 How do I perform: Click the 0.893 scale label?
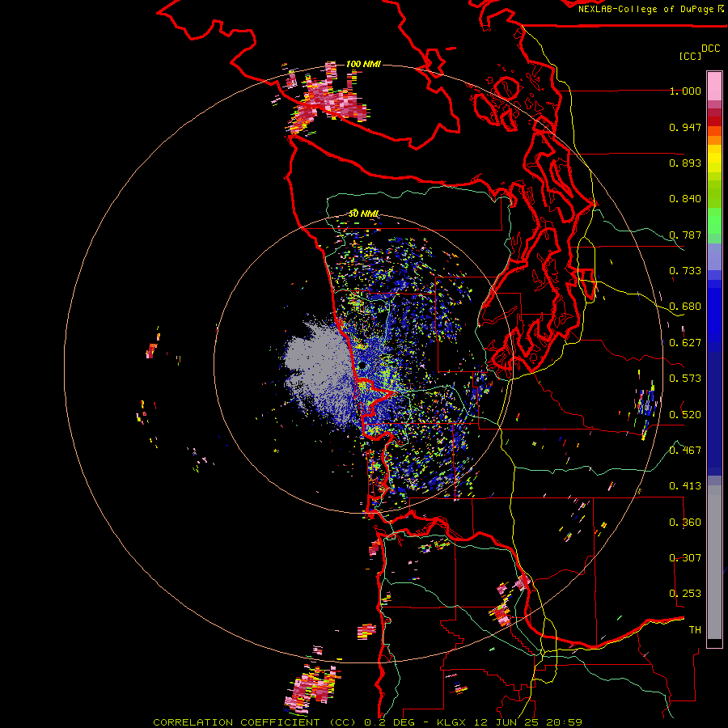coord(685,163)
